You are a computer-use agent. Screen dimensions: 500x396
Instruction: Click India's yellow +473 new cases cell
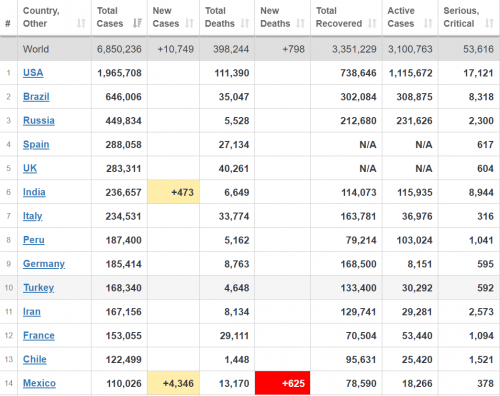click(173, 192)
